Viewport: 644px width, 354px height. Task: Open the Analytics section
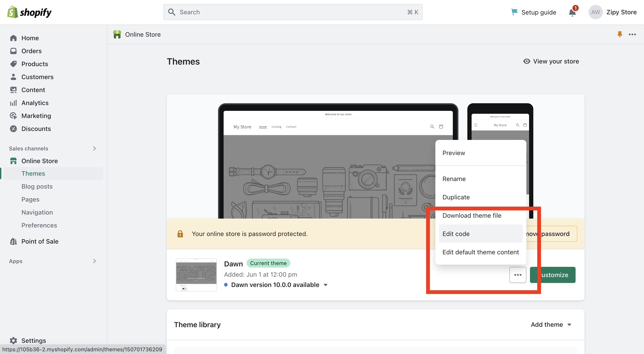click(x=35, y=103)
